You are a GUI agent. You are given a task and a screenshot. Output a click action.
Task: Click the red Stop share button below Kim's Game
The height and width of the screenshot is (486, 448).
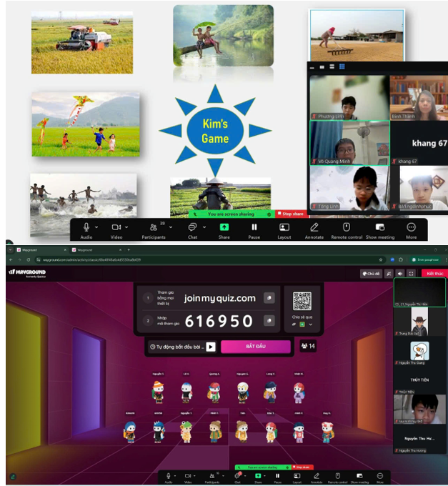[x=290, y=214]
